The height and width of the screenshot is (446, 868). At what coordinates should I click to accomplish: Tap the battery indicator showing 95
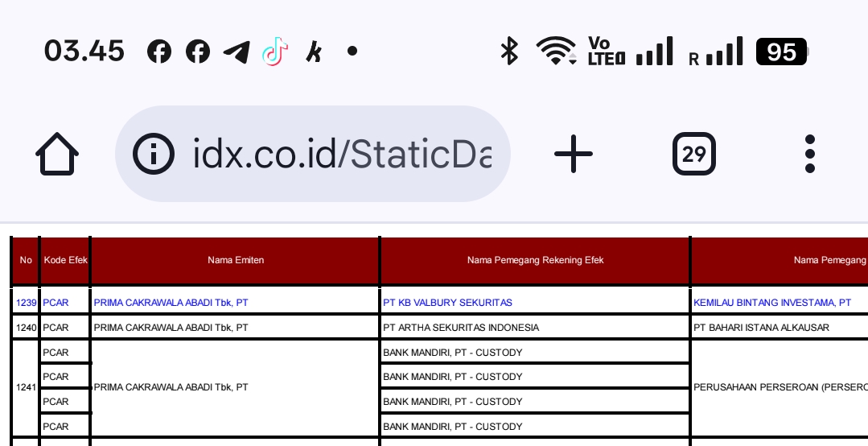point(782,52)
